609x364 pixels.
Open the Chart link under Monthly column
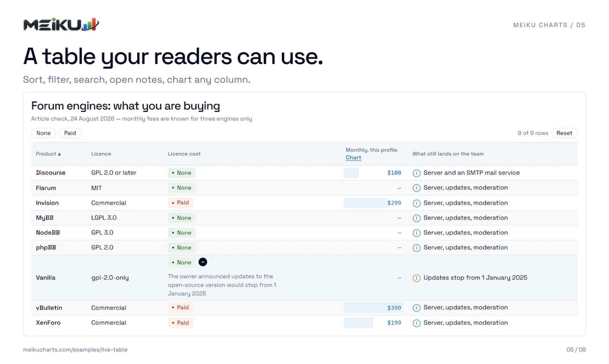click(x=353, y=157)
